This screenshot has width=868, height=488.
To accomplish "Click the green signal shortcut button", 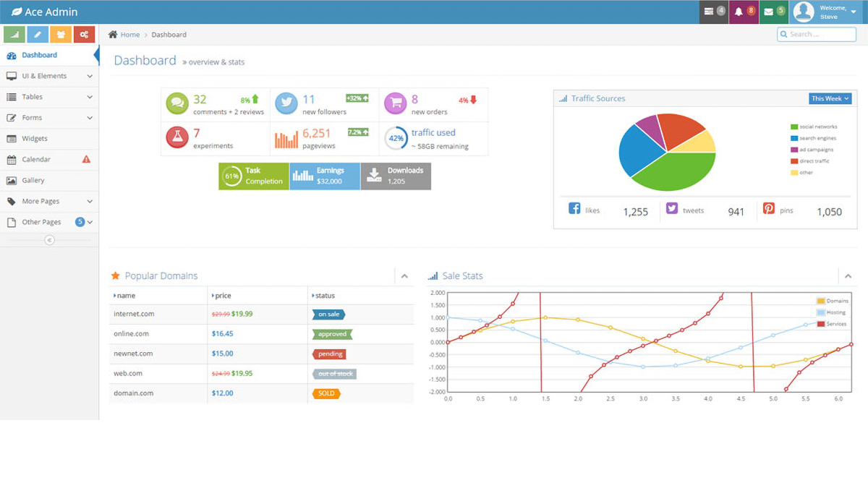I will coord(14,34).
